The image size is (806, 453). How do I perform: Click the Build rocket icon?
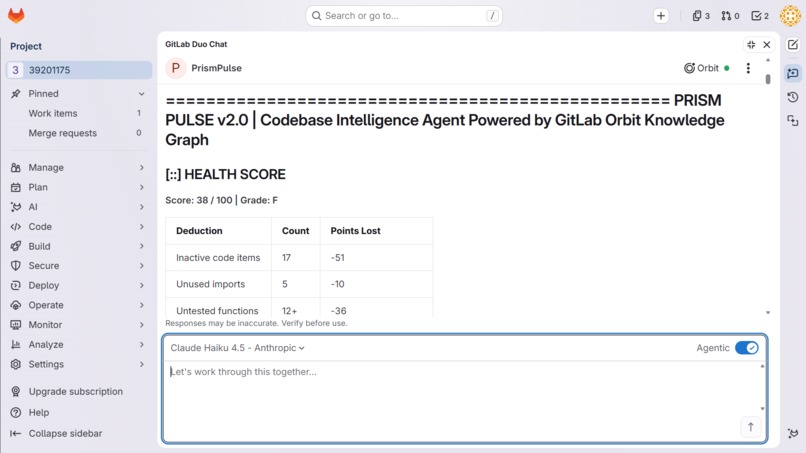click(x=16, y=246)
